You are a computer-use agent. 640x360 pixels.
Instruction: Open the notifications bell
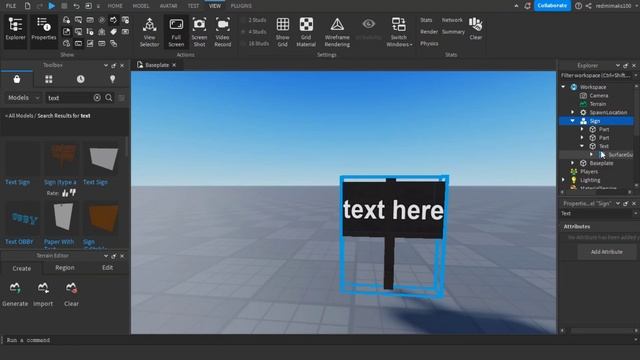527,6
